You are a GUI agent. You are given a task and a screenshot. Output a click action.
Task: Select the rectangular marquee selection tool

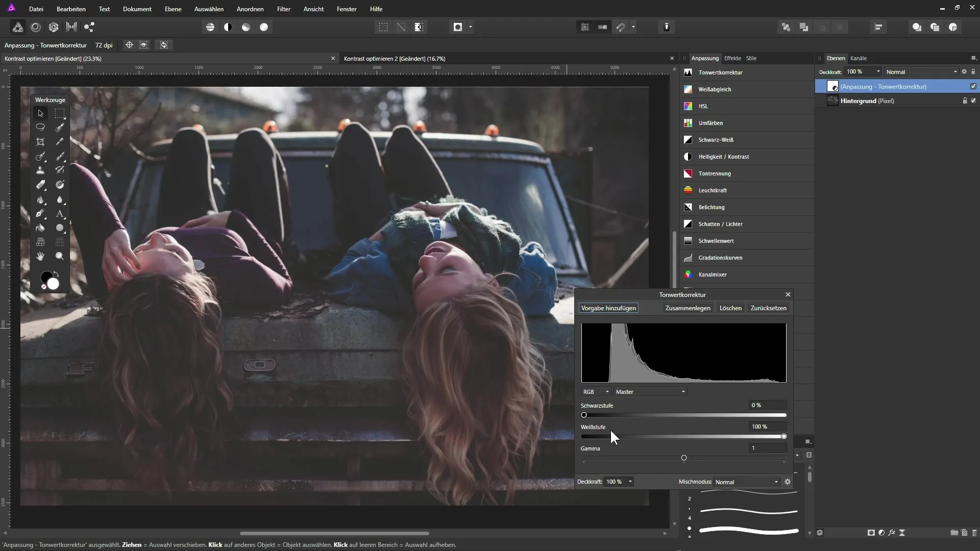point(60,113)
